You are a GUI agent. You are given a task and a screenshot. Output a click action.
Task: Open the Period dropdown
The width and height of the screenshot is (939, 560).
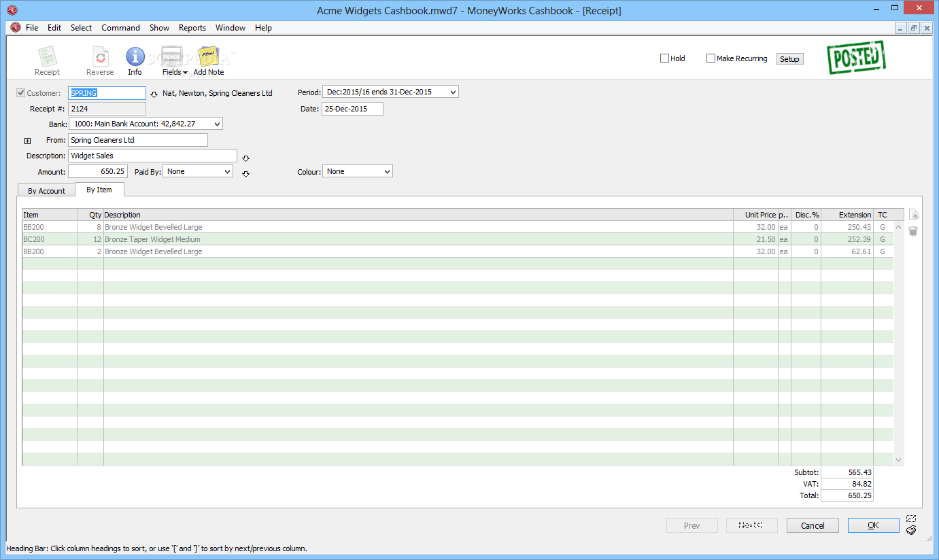point(390,92)
